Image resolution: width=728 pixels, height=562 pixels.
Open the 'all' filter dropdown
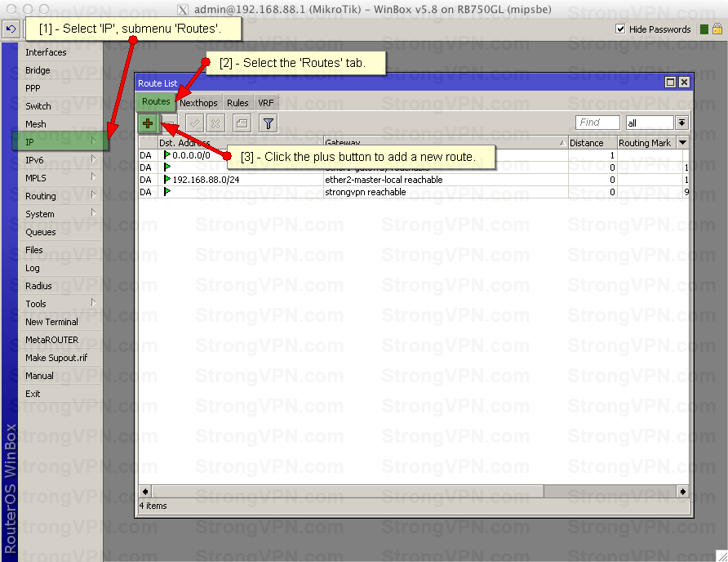coord(681,123)
